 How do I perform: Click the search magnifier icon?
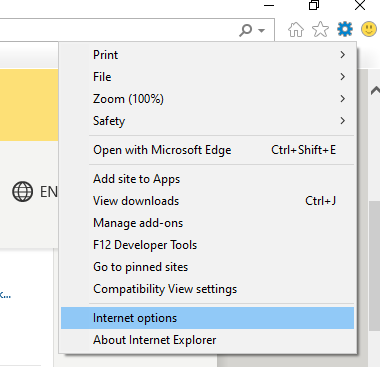point(246,30)
